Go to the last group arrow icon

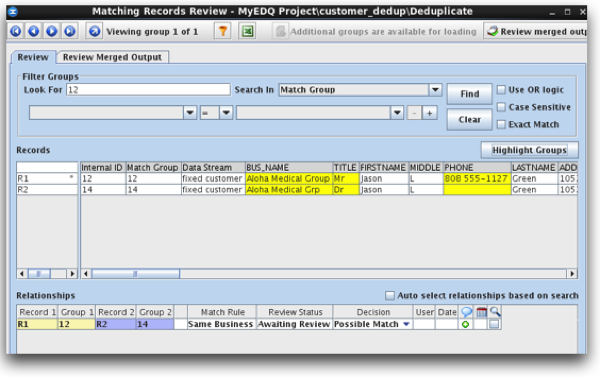pyautogui.click(x=70, y=31)
